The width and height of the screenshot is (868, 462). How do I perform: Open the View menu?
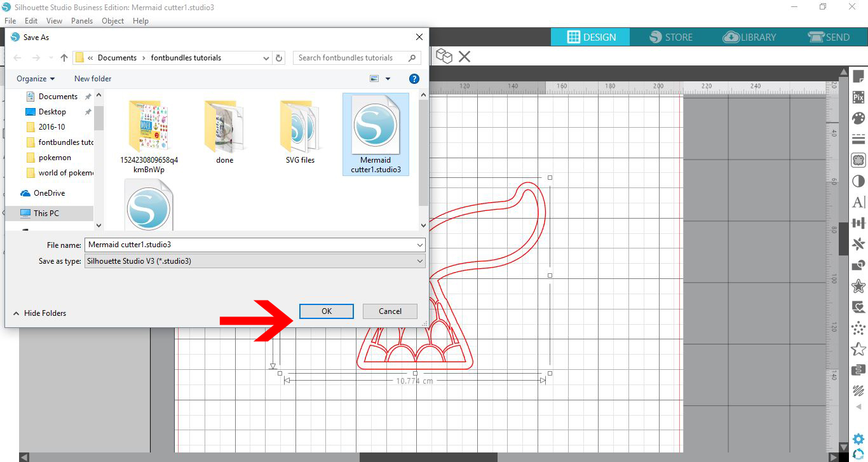point(54,21)
